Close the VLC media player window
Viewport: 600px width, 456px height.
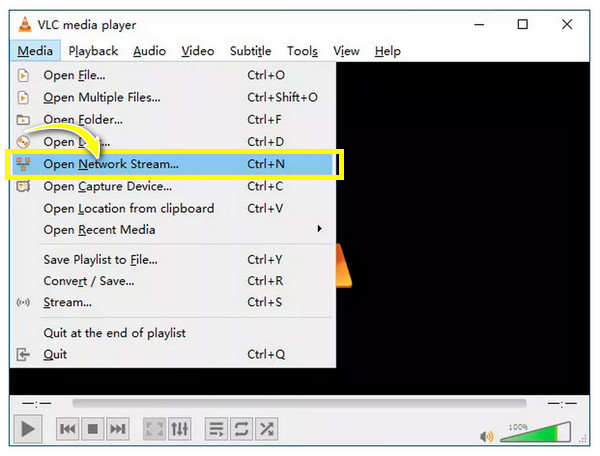click(567, 24)
